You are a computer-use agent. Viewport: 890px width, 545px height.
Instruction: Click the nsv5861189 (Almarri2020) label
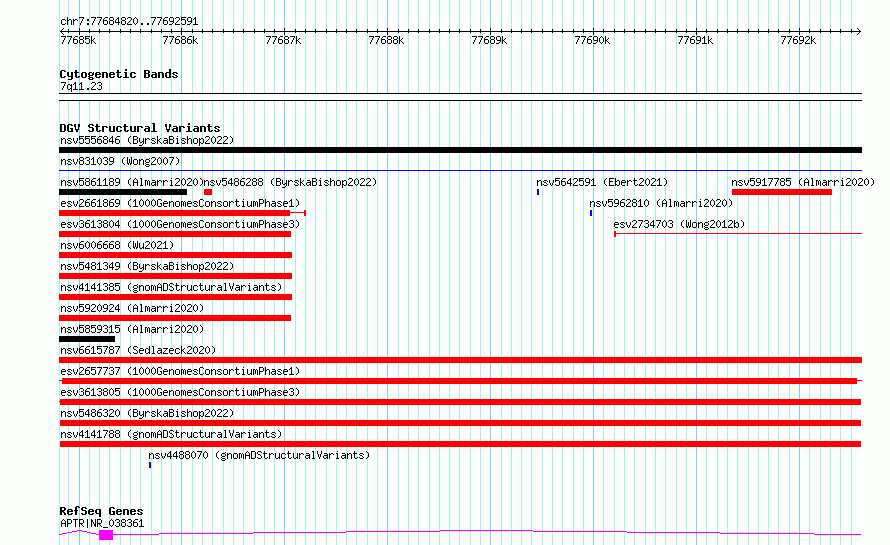click(x=132, y=182)
